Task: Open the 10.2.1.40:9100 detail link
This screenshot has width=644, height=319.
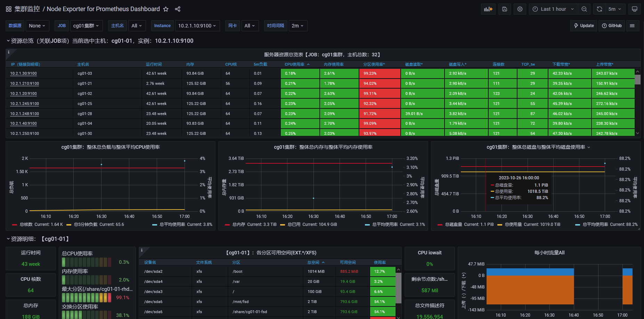Action: click(23, 123)
